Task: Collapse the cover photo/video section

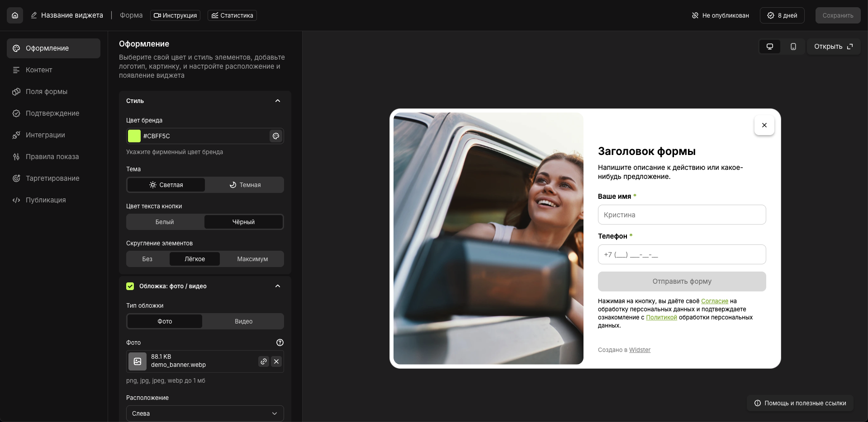Action: click(x=278, y=286)
